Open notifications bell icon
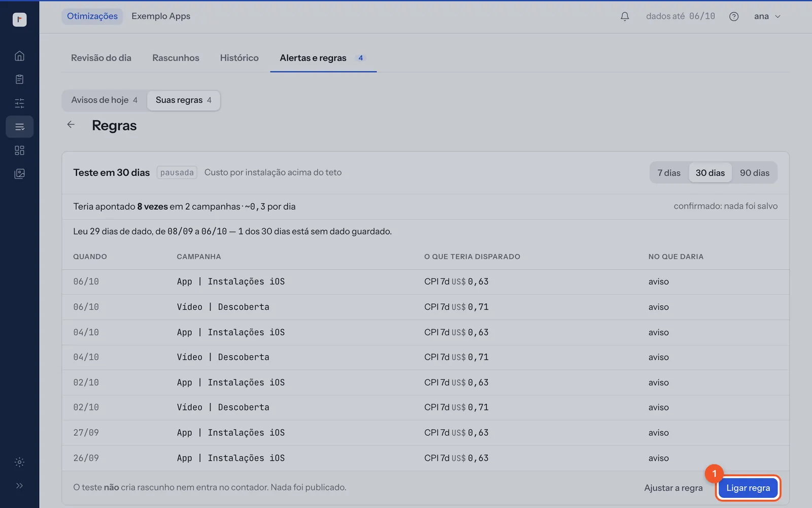This screenshot has height=508, width=812. pos(625,16)
